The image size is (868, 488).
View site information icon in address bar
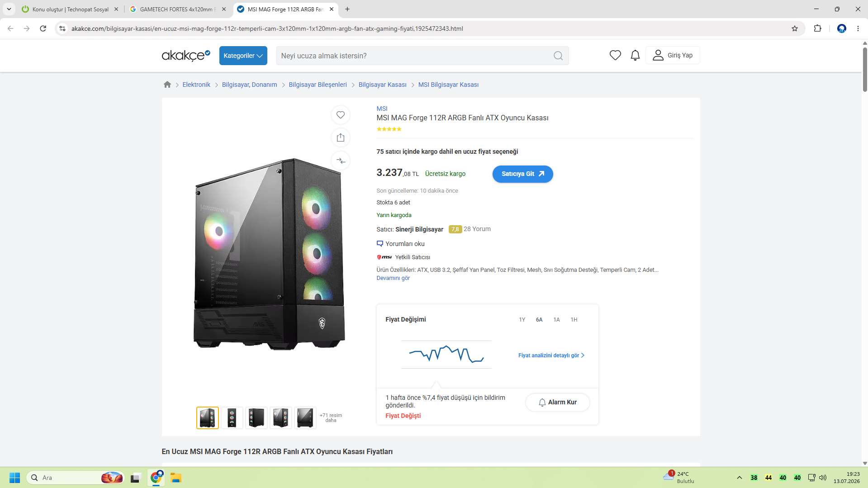point(62,28)
